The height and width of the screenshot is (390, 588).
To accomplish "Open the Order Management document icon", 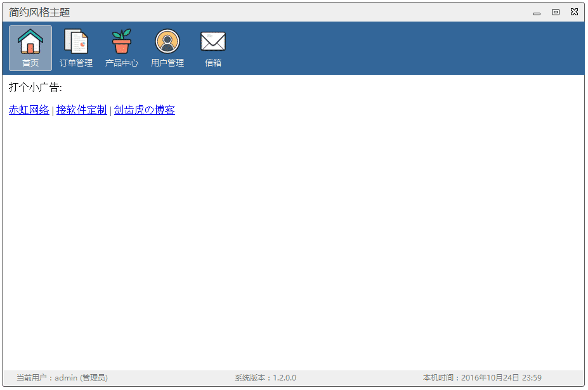I will tap(76, 42).
